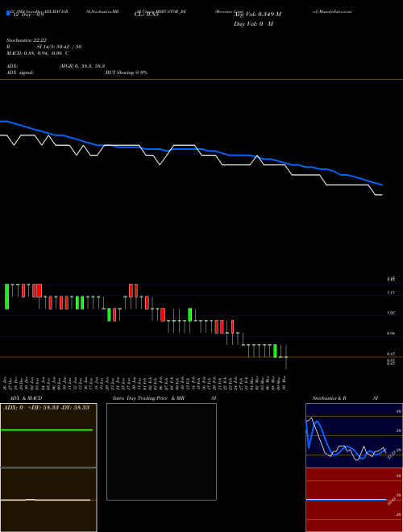Click the '(MGR) 0, 58.3, 58.3' ADX values
403x532 pixels.
82,66
